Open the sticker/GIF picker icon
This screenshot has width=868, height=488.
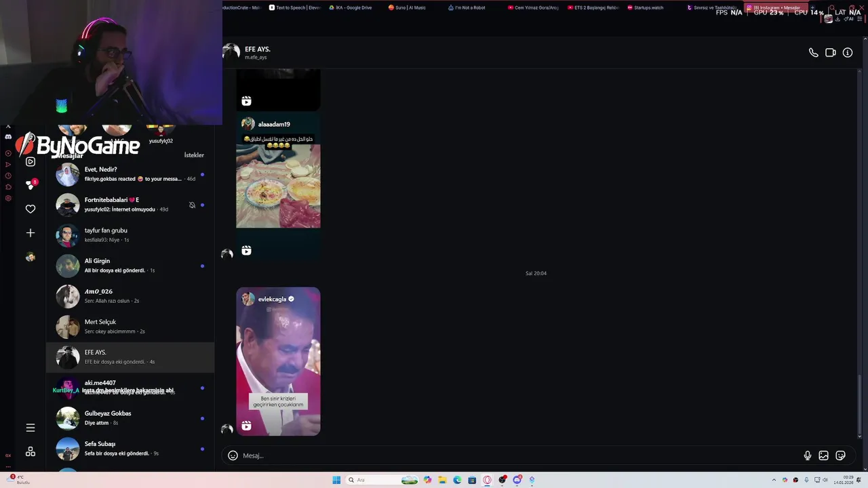pos(840,455)
